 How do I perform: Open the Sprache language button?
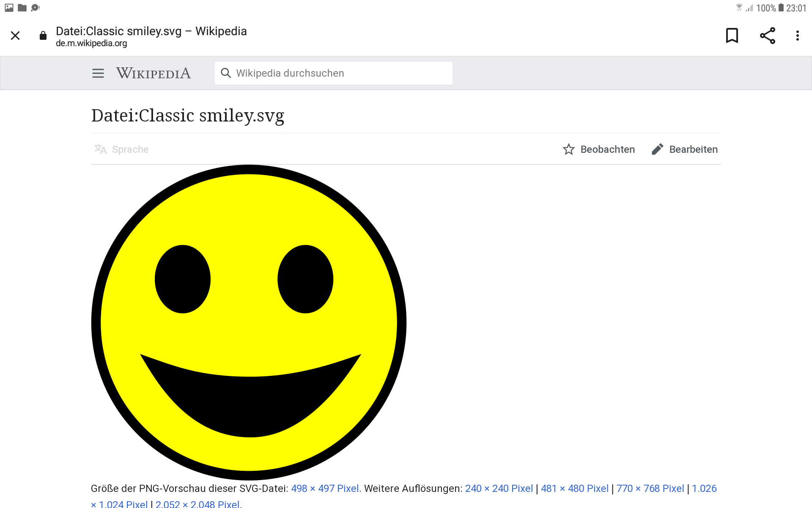click(121, 149)
